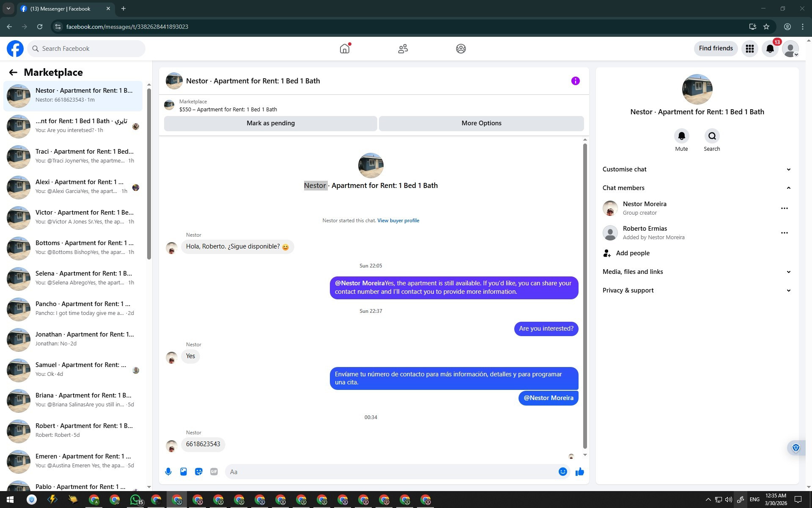The width and height of the screenshot is (812, 508).
Task: Click Nestor's phone number message 6618623543
Action: click(x=203, y=444)
